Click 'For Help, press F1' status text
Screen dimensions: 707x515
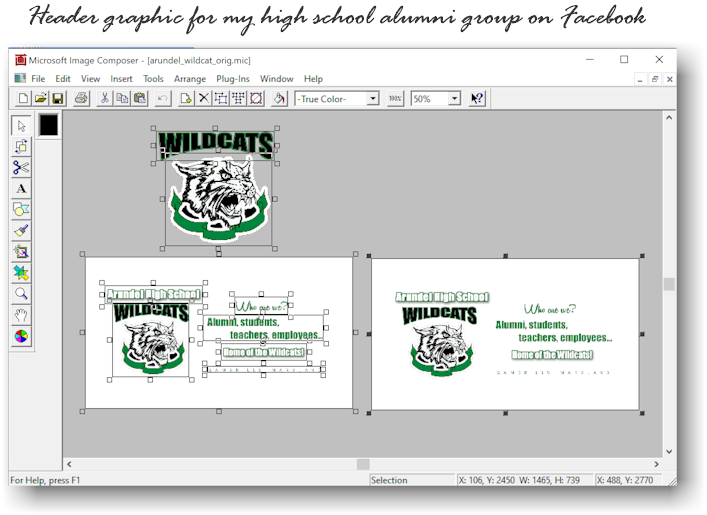(45, 480)
